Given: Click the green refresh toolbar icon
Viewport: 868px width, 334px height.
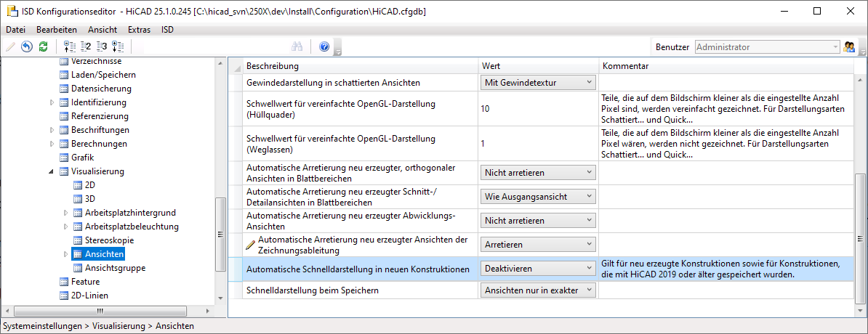Looking at the screenshot, I should [43, 47].
